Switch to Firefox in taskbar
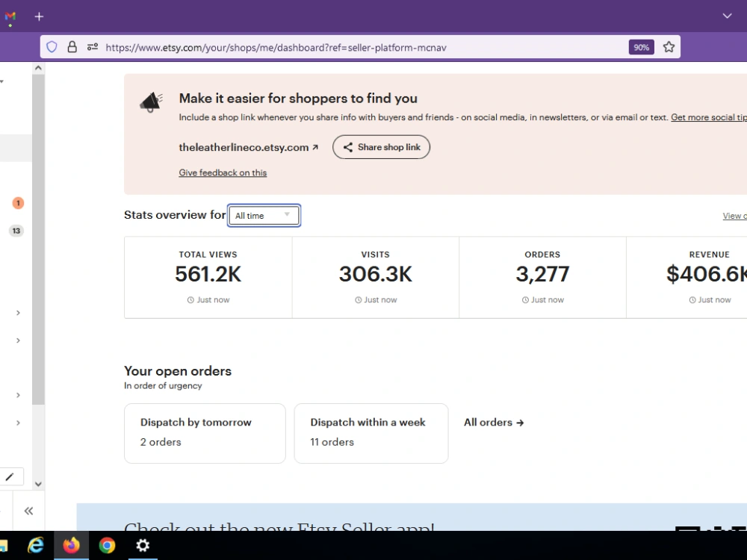 point(72,545)
